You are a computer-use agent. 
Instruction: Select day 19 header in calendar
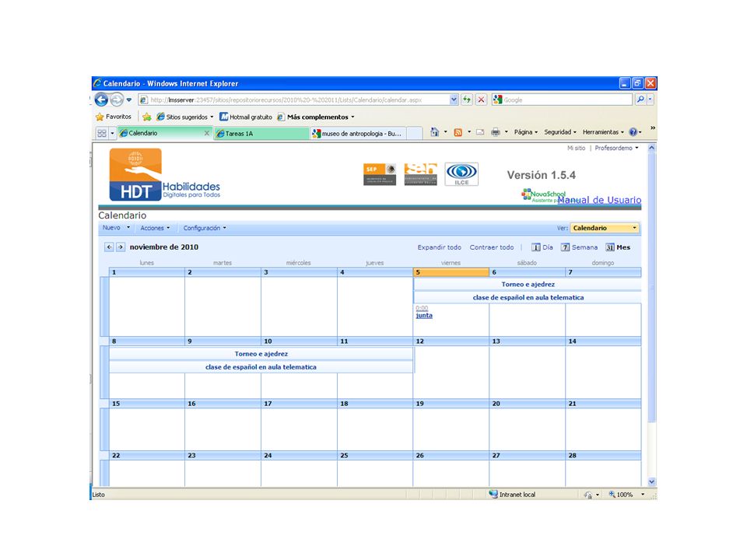[x=451, y=404]
